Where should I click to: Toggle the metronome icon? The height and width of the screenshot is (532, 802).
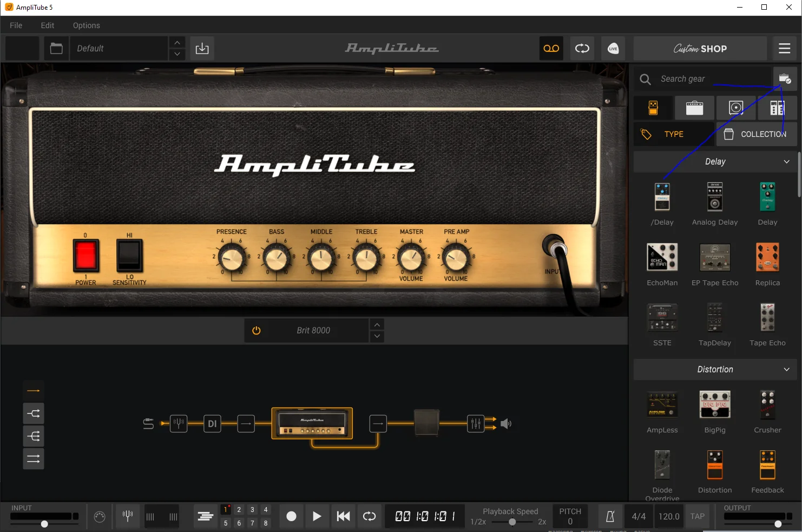pyautogui.click(x=610, y=516)
